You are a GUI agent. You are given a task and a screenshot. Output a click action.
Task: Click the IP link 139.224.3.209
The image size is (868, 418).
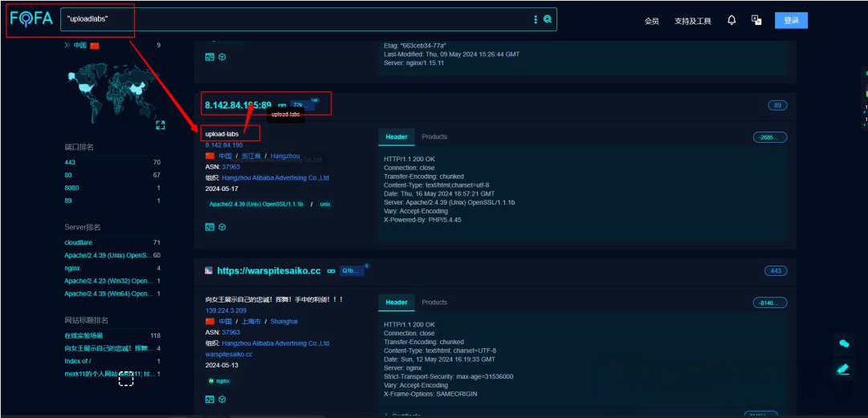point(224,310)
